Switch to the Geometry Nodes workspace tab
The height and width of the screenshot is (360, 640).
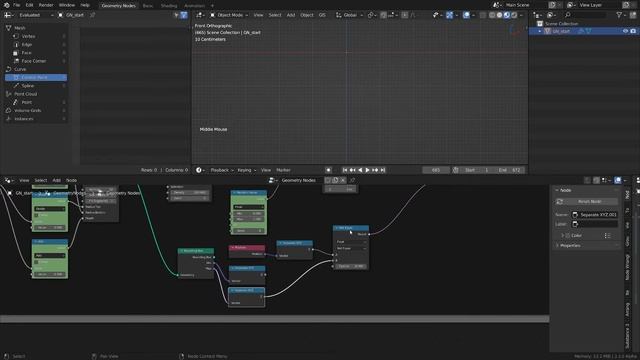[x=118, y=5]
